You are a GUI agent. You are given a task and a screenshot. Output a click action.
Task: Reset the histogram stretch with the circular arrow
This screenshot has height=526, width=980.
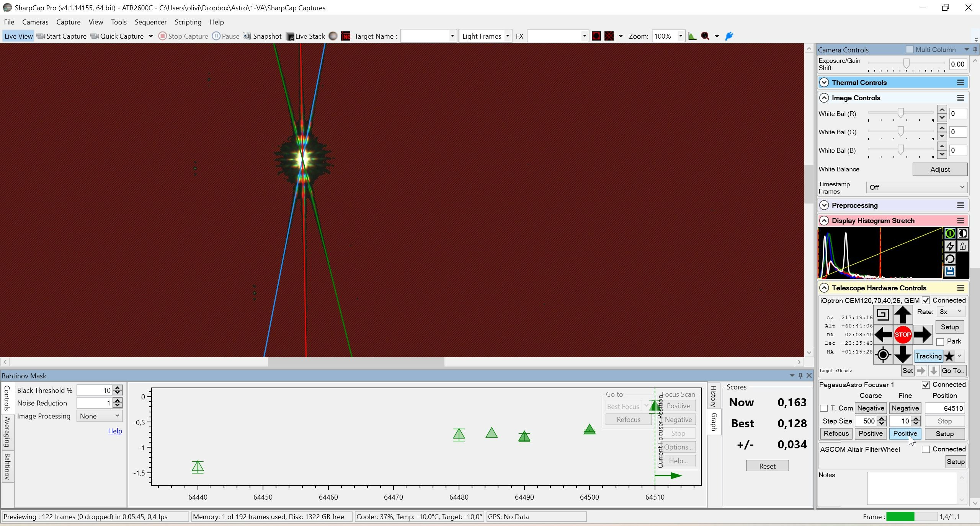point(950,259)
